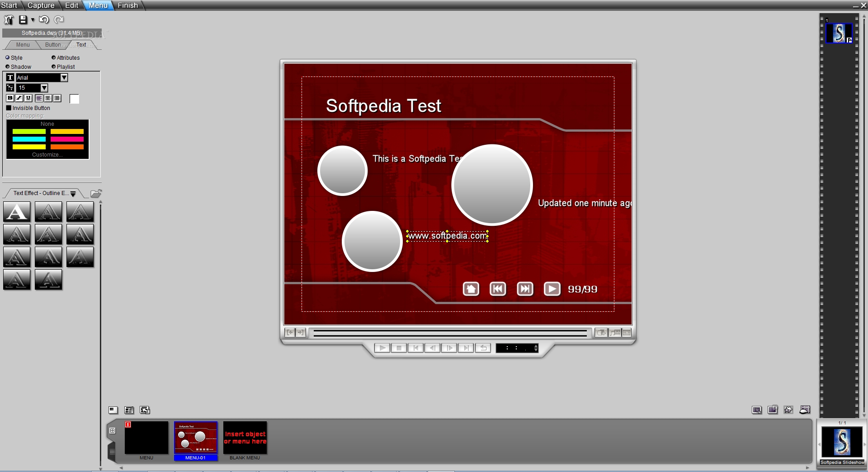Click the mark-in bracket icon below preview
Image resolution: width=868 pixels, height=472 pixels.
[290, 333]
